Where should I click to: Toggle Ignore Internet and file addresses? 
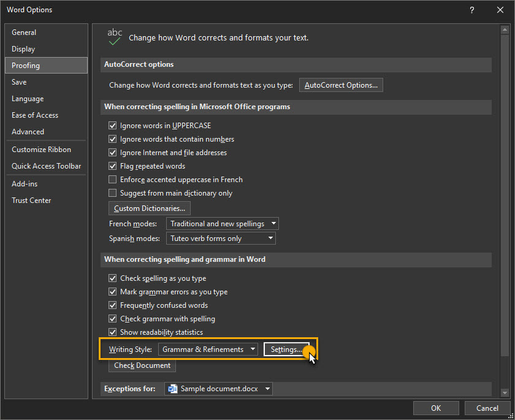[112, 153]
